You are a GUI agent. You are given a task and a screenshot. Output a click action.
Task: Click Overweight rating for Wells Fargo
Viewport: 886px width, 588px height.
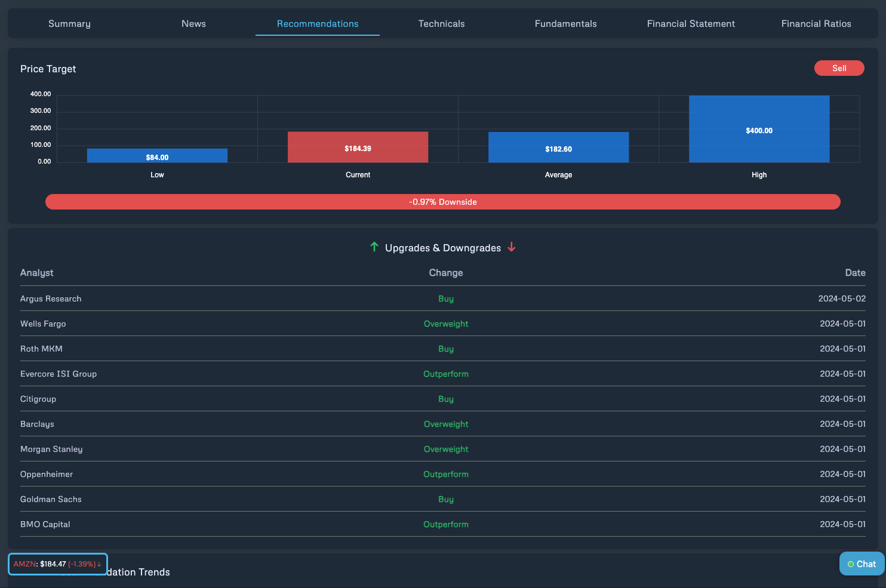(446, 324)
